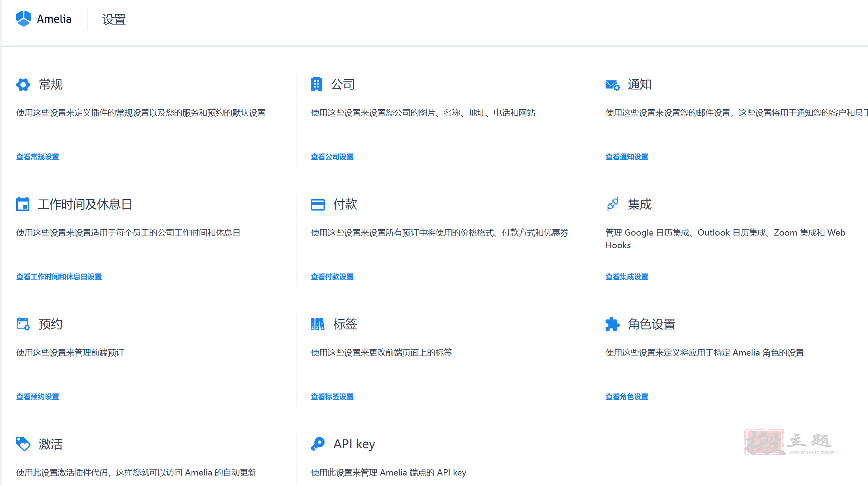Click the API key section heading
This screenshot has height=485, width=868.
pyautogui.click(x=354, y=444)
